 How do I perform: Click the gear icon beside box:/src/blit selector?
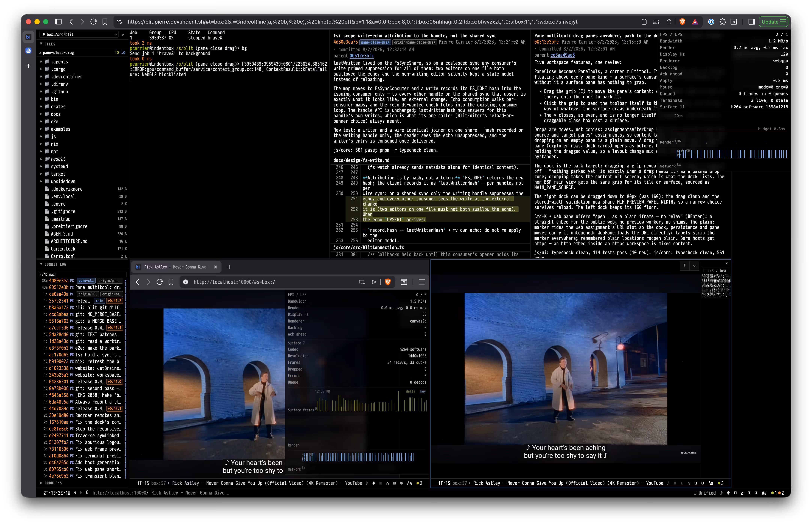[123, 34]
